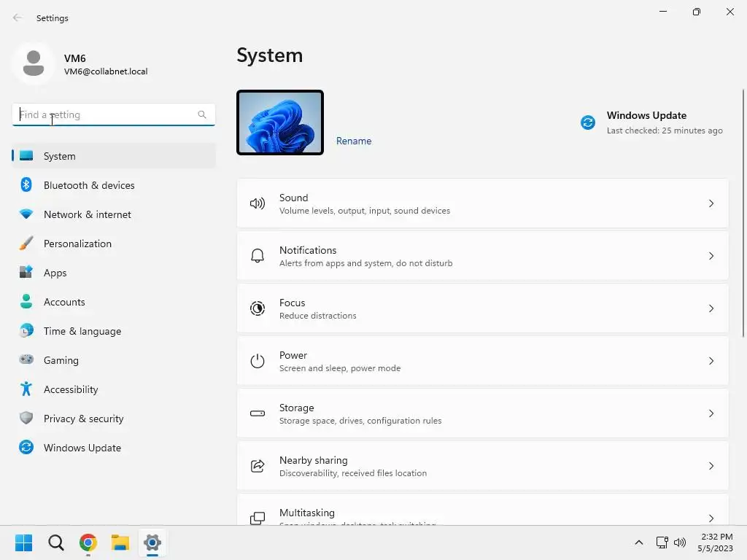
Task: Open Time & language settings
Action: coord(114,331)
